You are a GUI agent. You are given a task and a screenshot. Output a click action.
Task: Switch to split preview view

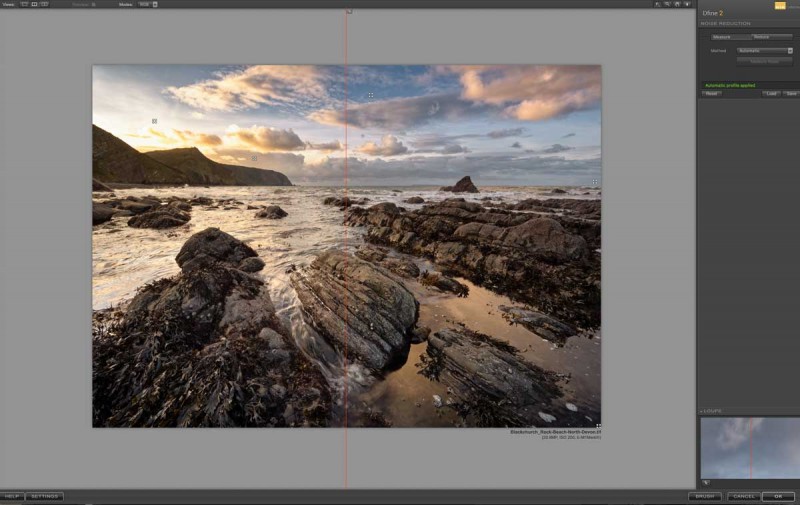[x=34, y=4]
